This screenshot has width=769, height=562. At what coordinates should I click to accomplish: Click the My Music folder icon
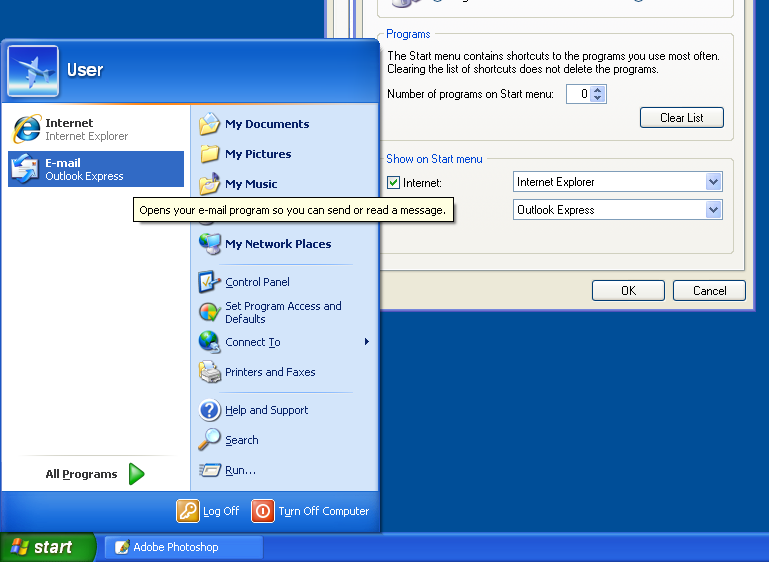point(209,184)
